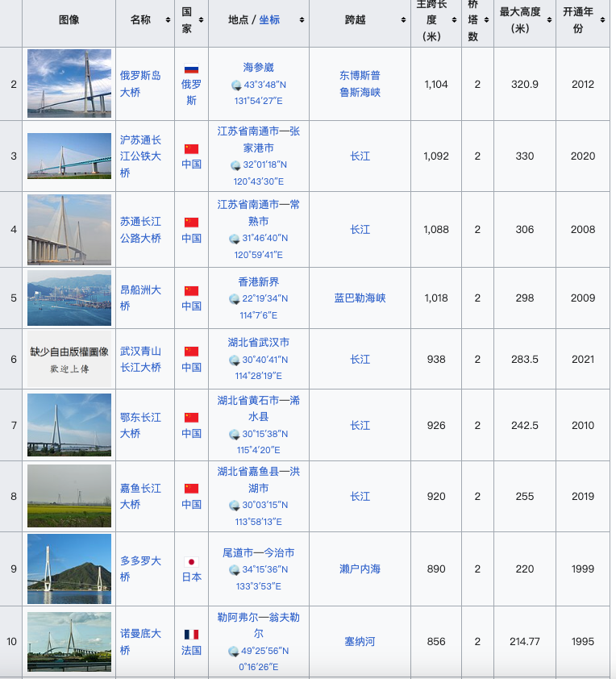Open 嘉鱼长江大桥 photo thumbnail
This screenshot has height=679, width=616.
click(x=69, y=496)
